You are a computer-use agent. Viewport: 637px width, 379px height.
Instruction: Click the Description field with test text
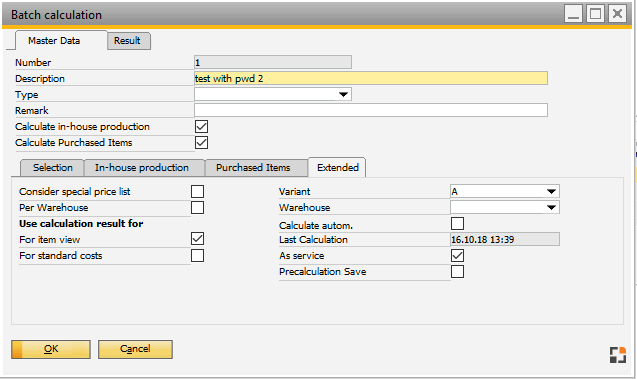[x=371, y=78]
